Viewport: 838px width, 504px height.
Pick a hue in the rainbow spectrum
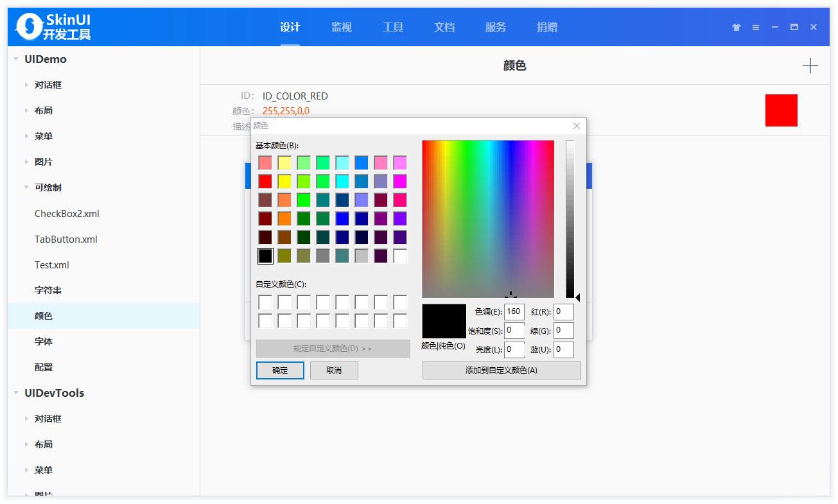[488, 219]
